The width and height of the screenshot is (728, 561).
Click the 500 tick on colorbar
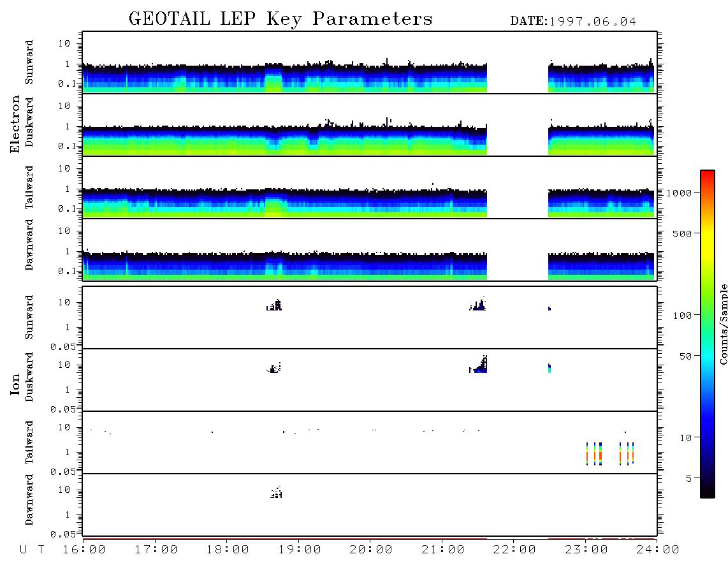681,233
